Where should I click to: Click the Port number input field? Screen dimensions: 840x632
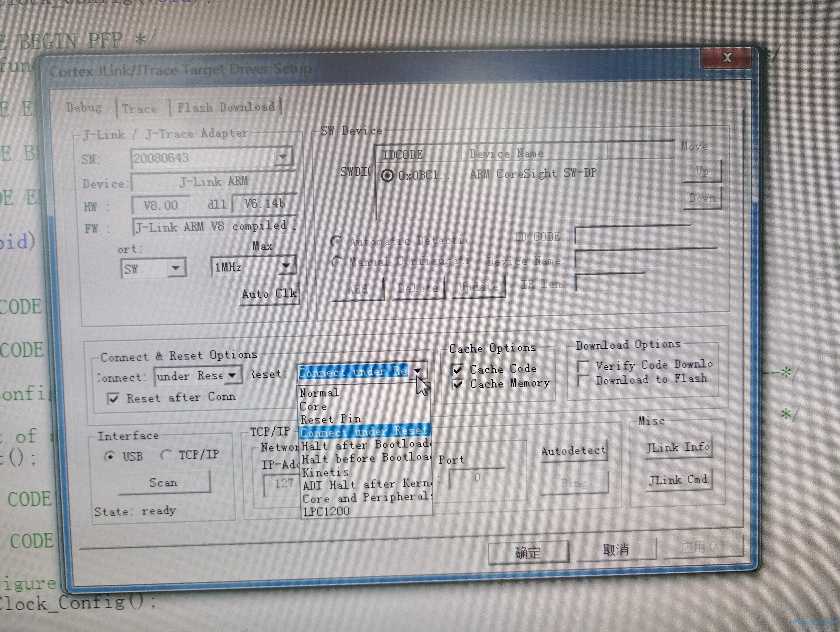[x=477, y=478]
